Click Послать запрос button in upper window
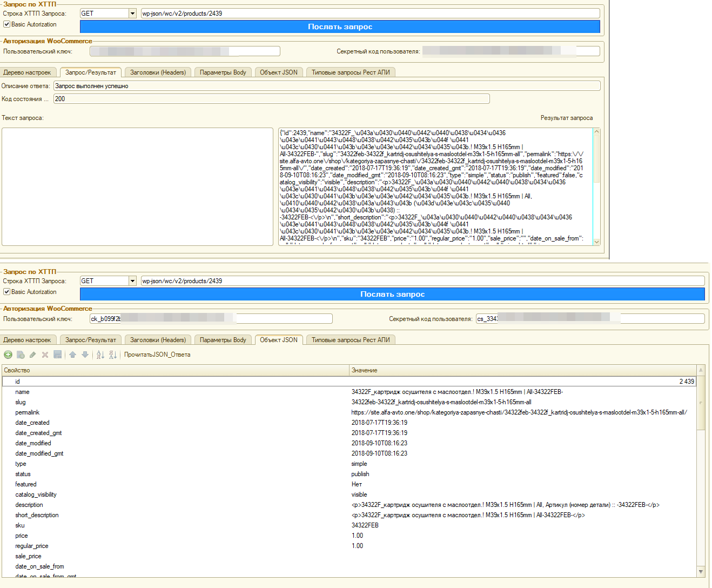The height and width of the screenshot is (588, 712). (340, 26)
